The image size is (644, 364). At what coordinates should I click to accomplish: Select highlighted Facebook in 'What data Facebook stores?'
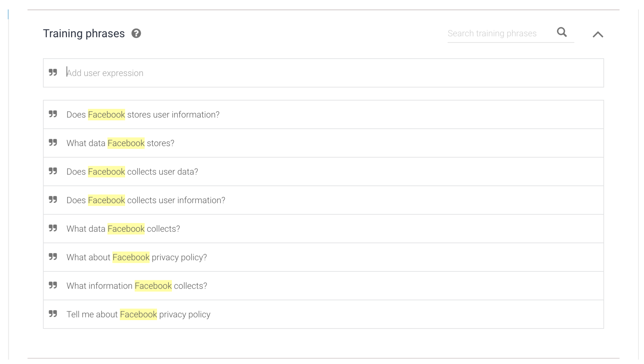coord(126,143)
